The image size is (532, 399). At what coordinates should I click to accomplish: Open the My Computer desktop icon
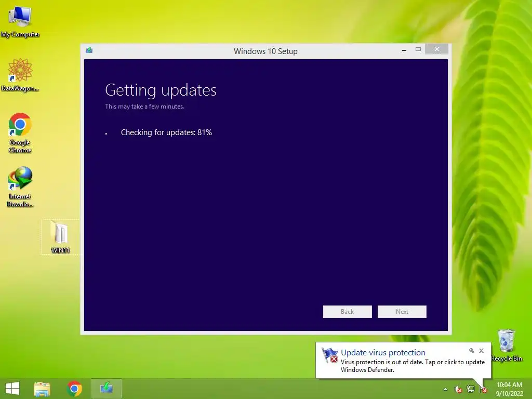(x=20, y=21)
